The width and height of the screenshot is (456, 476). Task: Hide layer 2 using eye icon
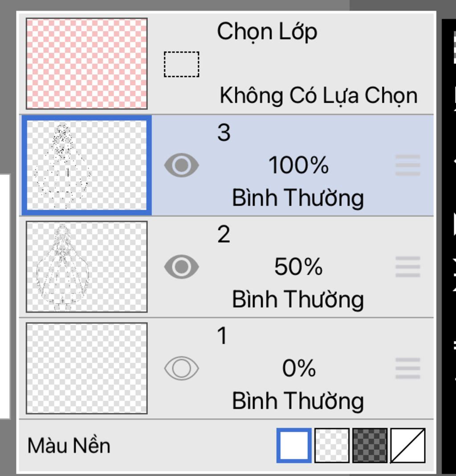181,267
